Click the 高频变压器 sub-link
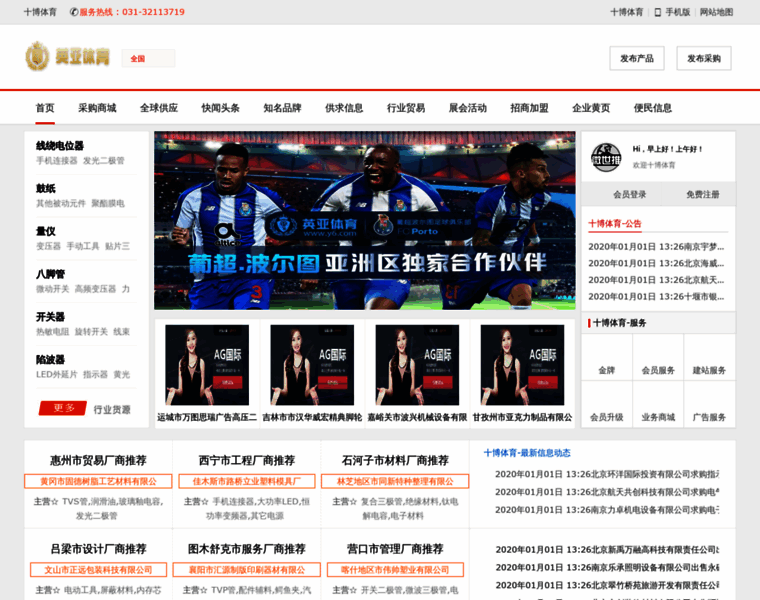The image size is (760, 600). tap(95, 289)
